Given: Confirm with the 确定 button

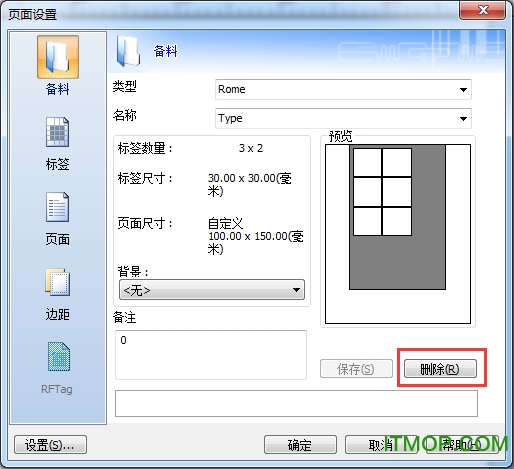Looking at the screenshot, I should pos(300,445).
